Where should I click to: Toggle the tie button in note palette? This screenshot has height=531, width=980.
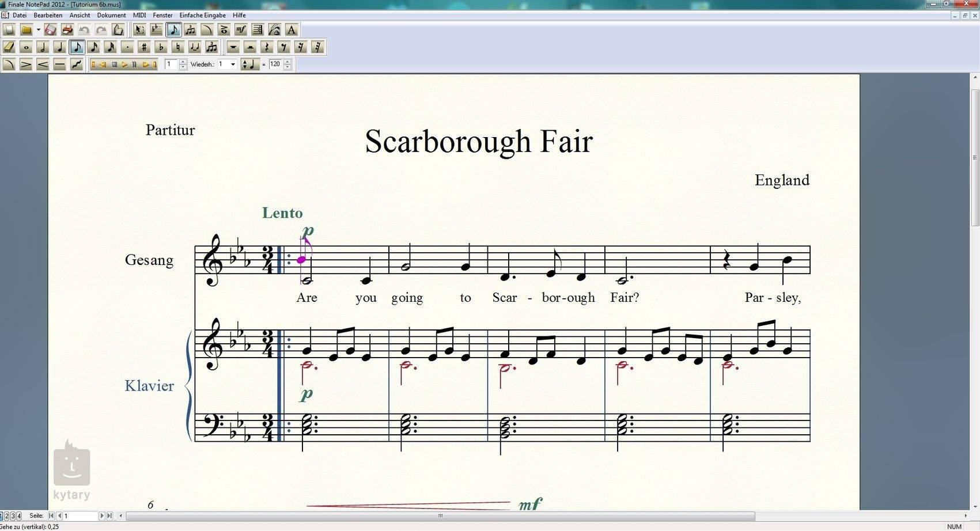pyautogui.click(x=195, y=47)
